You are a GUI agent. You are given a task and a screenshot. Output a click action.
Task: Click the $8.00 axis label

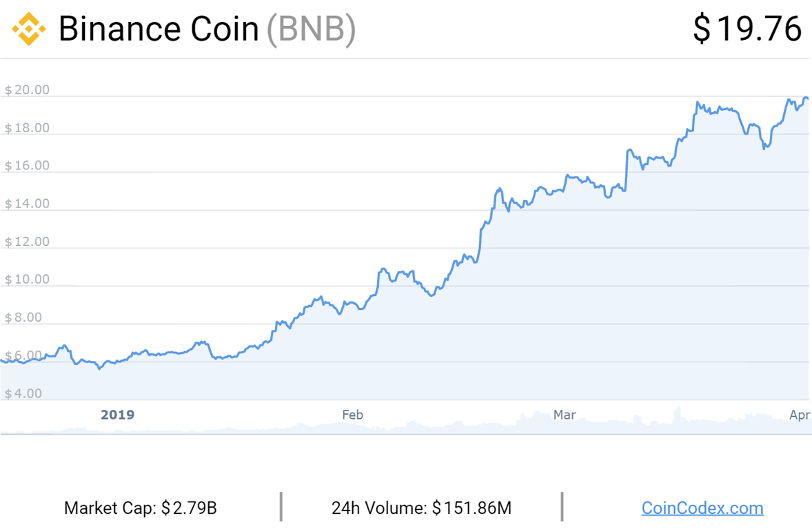coord(23,318)
